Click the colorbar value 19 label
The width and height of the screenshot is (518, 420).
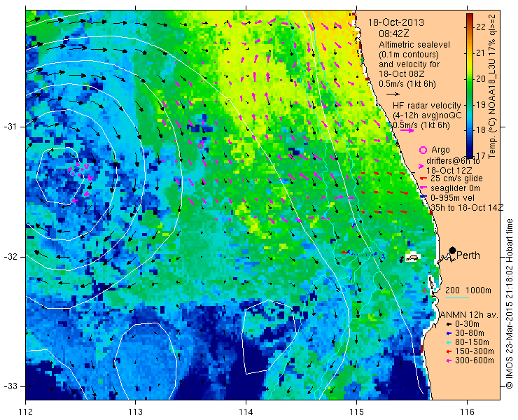click(481, 105)
